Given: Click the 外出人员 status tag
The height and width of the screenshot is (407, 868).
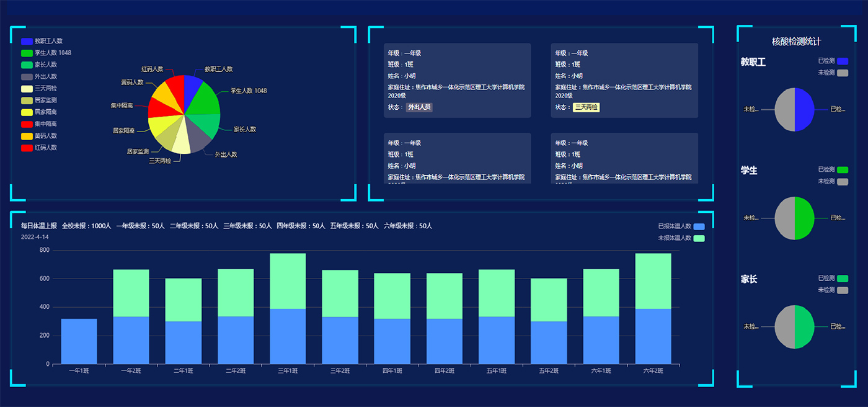Looking at the screenshot, I should [419, 107].
